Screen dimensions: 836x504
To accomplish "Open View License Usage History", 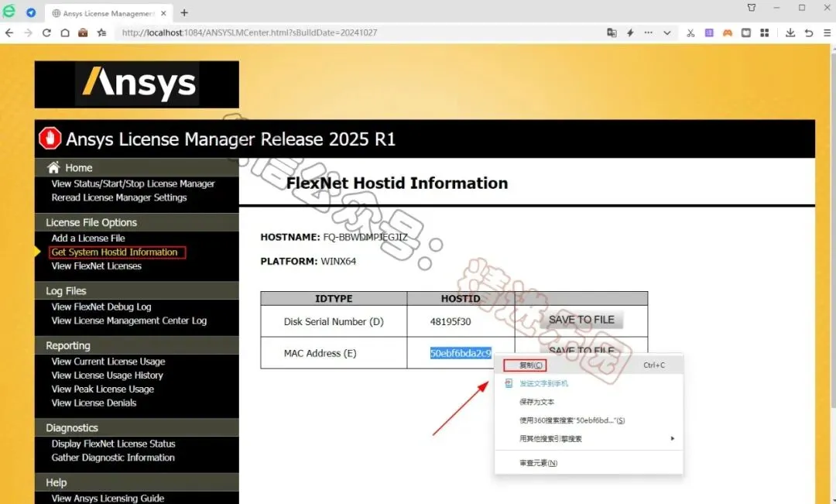I will tap(107, 375).
